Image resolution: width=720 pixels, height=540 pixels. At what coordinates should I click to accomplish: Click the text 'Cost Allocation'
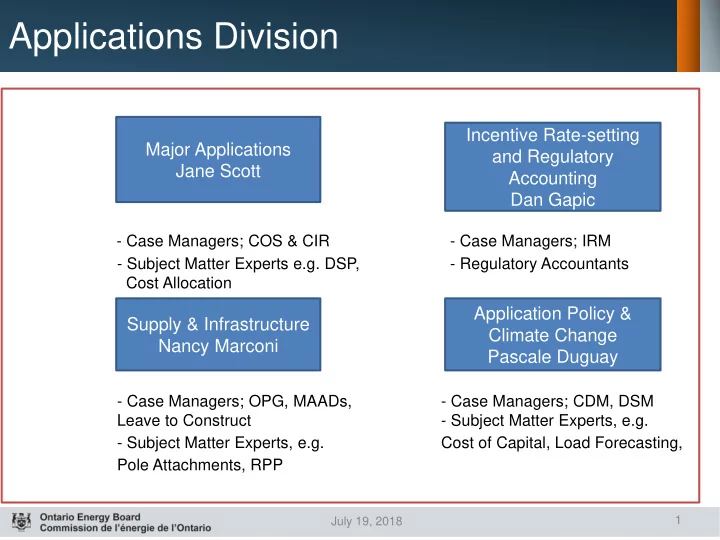(x=179, y=283)
